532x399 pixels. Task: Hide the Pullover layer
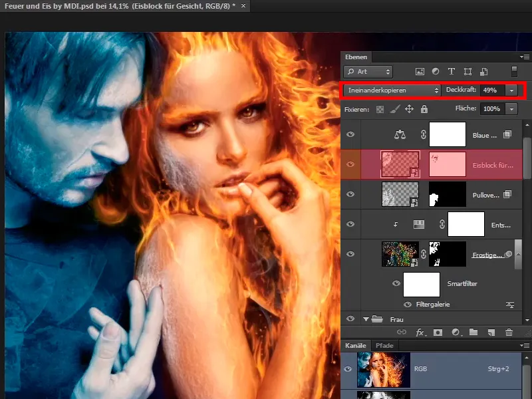pyautogui.click(x=350, y=194)
